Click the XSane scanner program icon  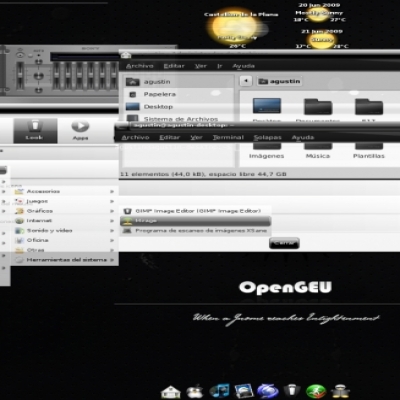[128, 230]
